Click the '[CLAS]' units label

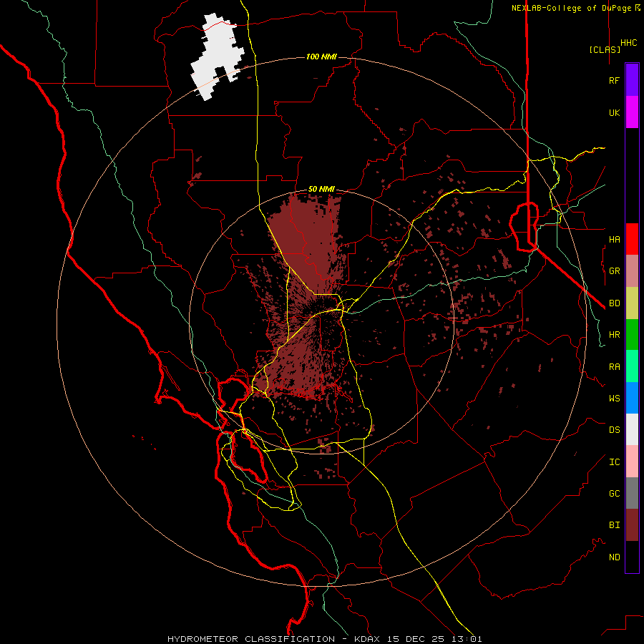[x=605, y=49]
